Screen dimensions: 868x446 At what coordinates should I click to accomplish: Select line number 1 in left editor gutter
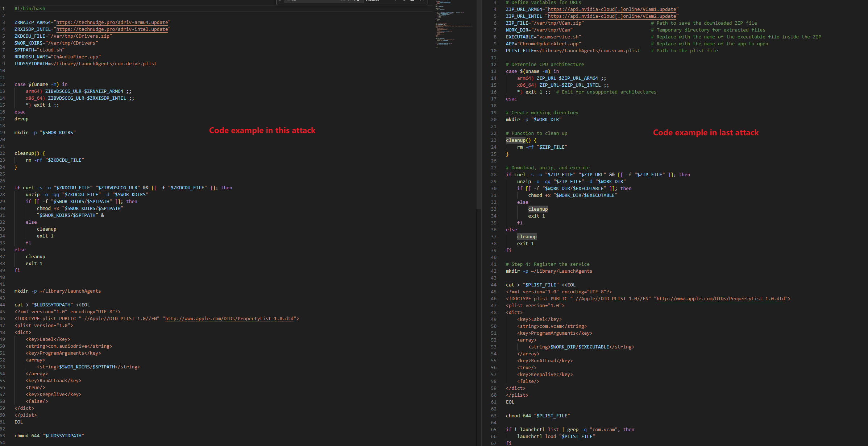[4, 8]
